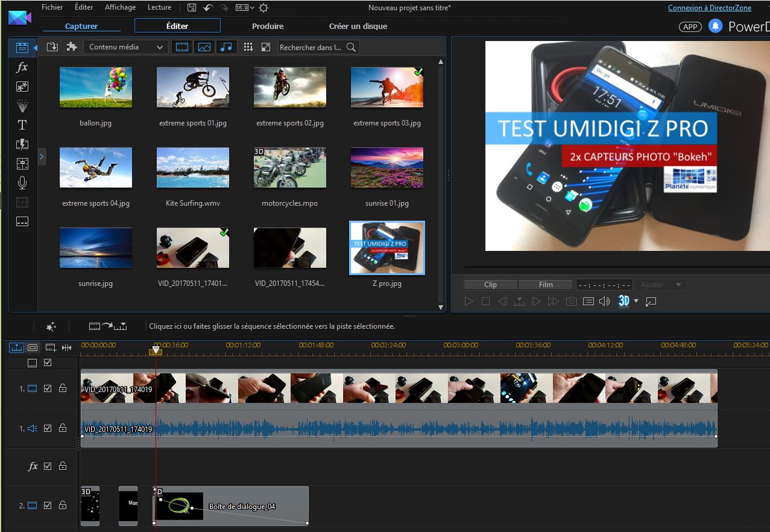Viewport: 770px width, 532px height.
Task: Click the preview Play button
Action: pos(469,301)
